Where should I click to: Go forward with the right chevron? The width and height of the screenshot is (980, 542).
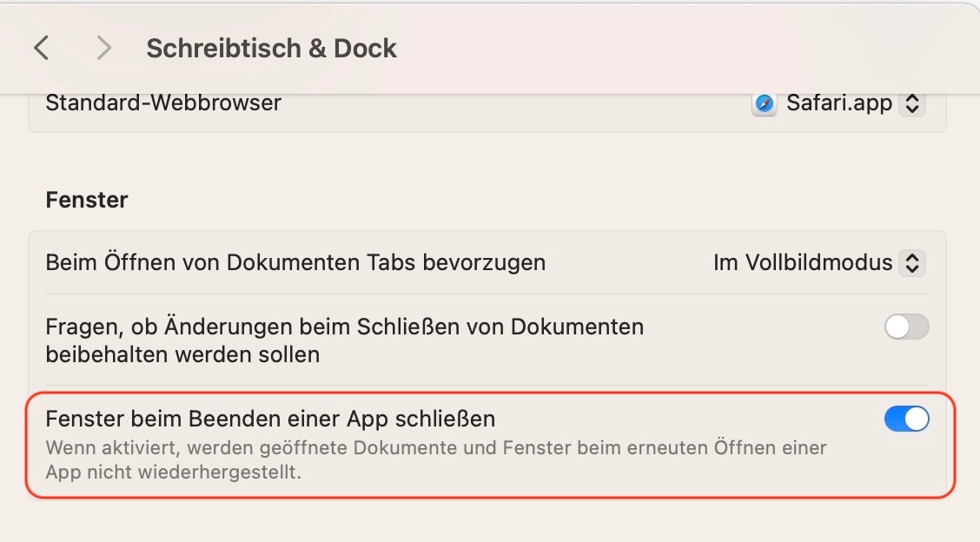click(103, 48)
